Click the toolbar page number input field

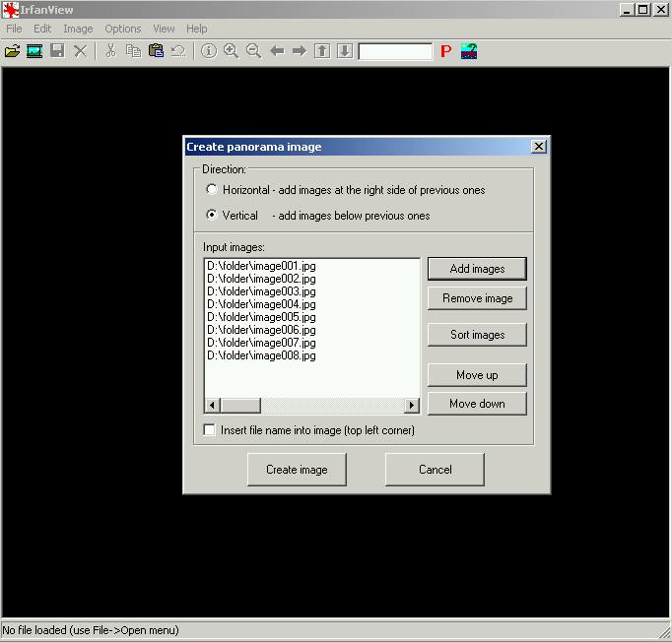[x=395, y=51]
